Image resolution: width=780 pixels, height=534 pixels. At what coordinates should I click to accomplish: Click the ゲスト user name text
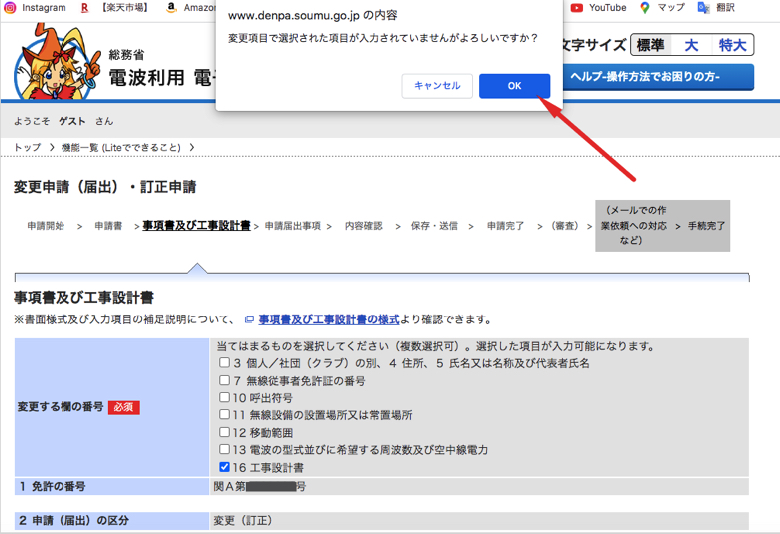(x=72, y=121)
